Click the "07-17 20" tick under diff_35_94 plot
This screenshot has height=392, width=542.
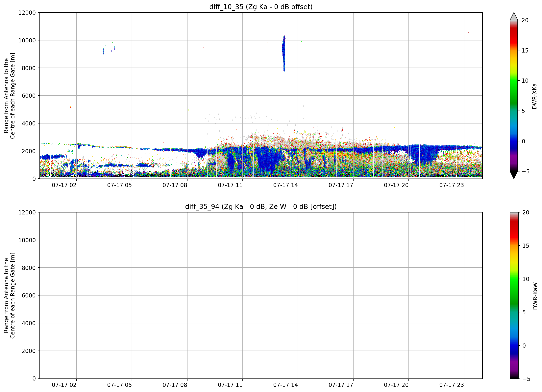pyautogui.click(x=396, y=385)
